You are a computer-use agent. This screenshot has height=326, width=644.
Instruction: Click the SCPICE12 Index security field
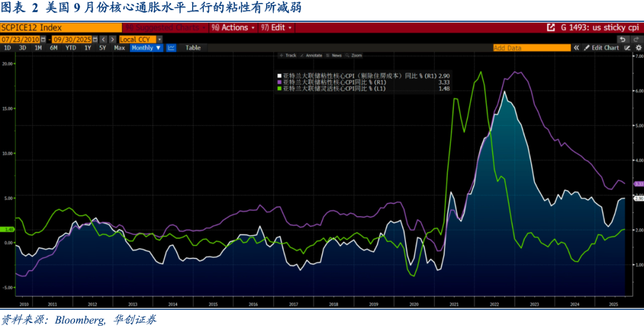(61, 27)
